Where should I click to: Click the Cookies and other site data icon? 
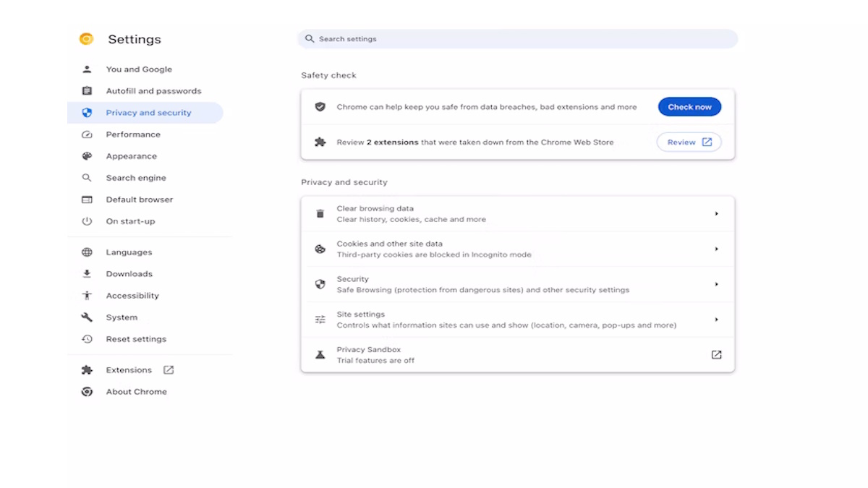tap(320, 249)
